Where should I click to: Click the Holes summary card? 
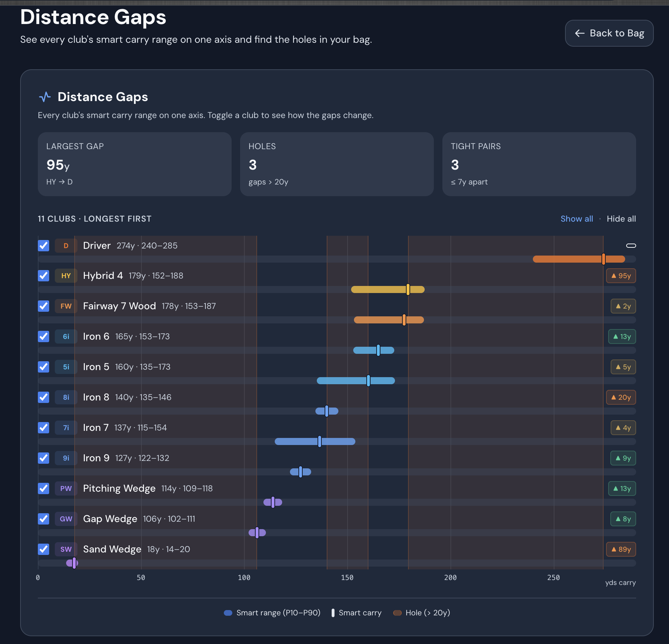[337, 164]
